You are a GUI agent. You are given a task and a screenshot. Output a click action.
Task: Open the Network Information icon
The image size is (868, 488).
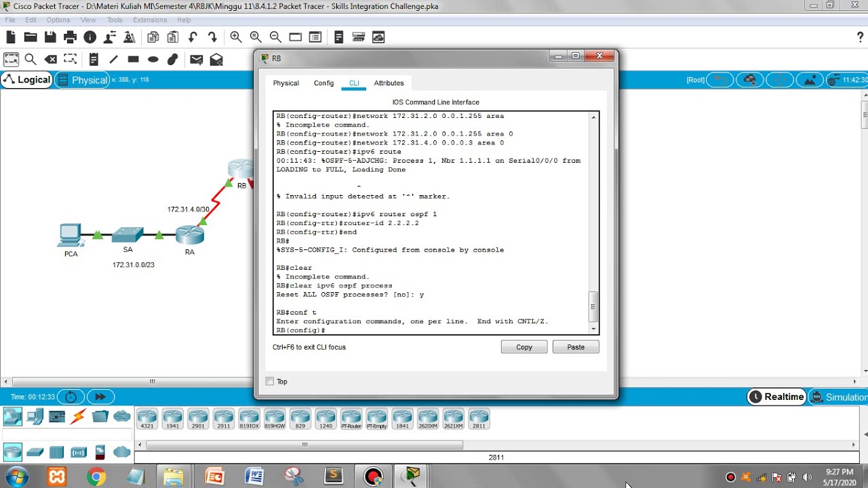(x=90, y=37)
